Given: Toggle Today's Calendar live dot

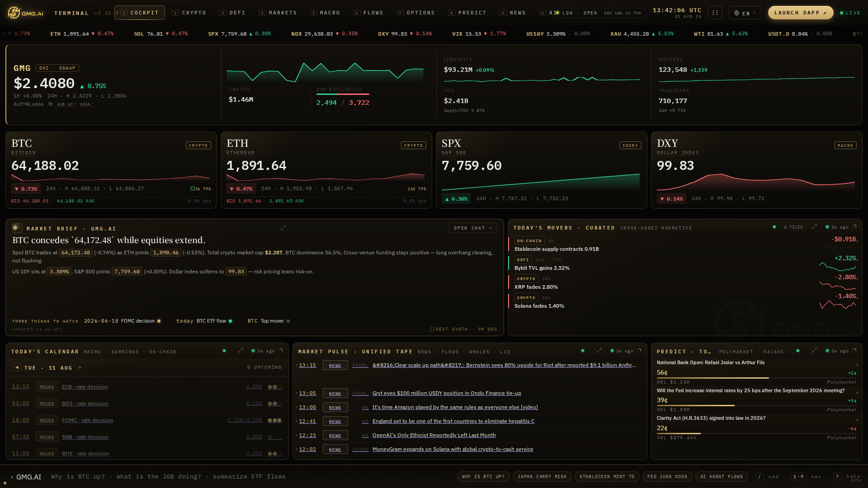Looking at the screenshot, I should click(x=224, y=351).
